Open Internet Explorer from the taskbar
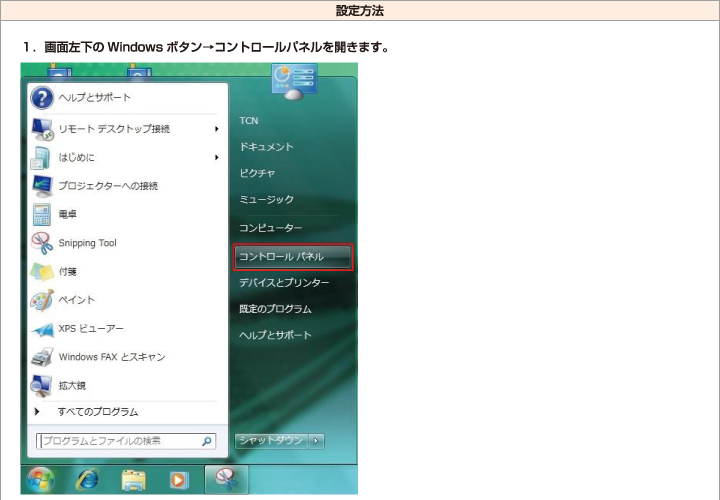720x500 pixels. click(x=87, y=479)
